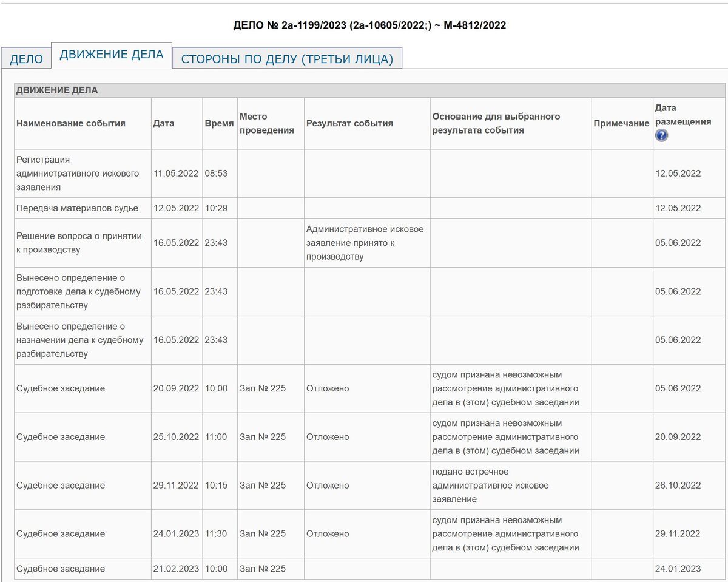
Task: Click the blue question mark help icon
Action: pos(661,136)
